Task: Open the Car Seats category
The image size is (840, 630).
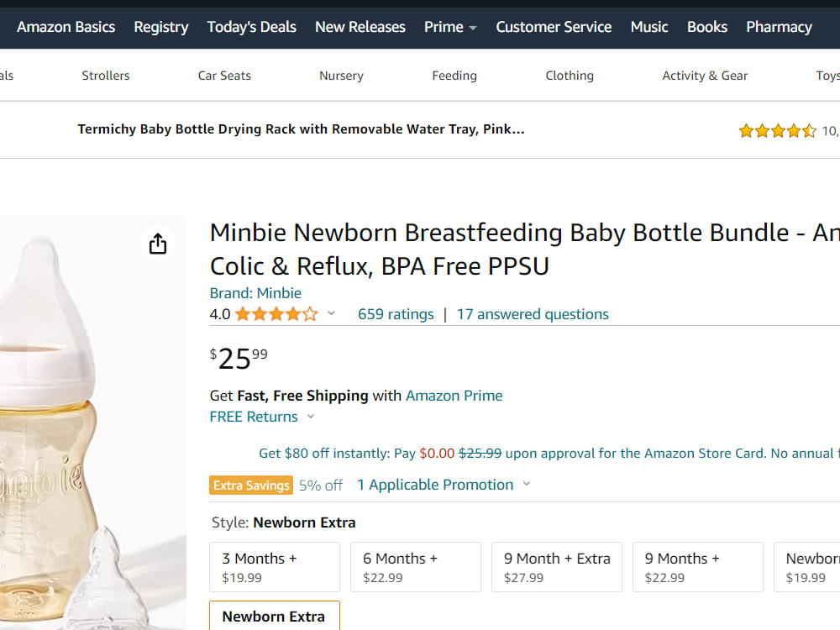Action: pos(224,76)
